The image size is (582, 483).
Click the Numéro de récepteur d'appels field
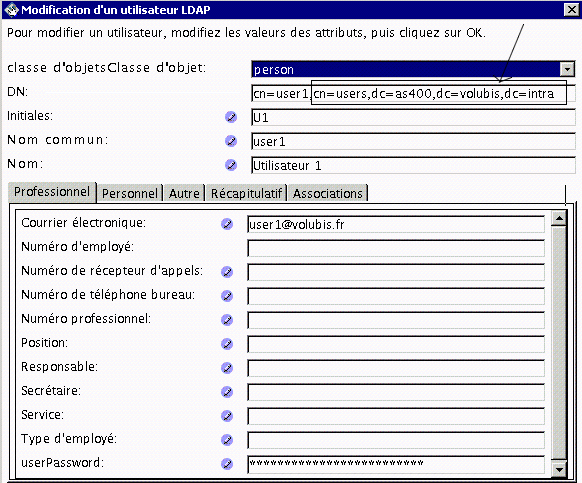pos(396,272)
